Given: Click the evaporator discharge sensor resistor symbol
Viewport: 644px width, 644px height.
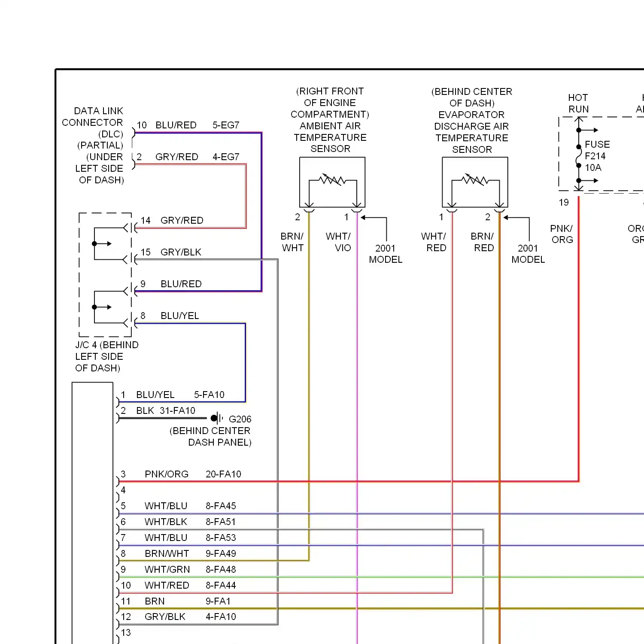Looking at the screenshot, I should 475,180.
